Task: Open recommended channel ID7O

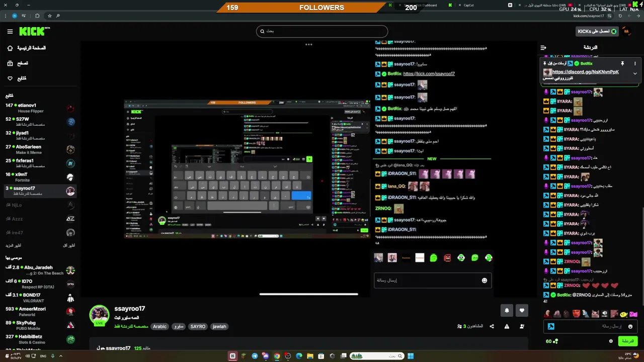Action: [40, 284]
